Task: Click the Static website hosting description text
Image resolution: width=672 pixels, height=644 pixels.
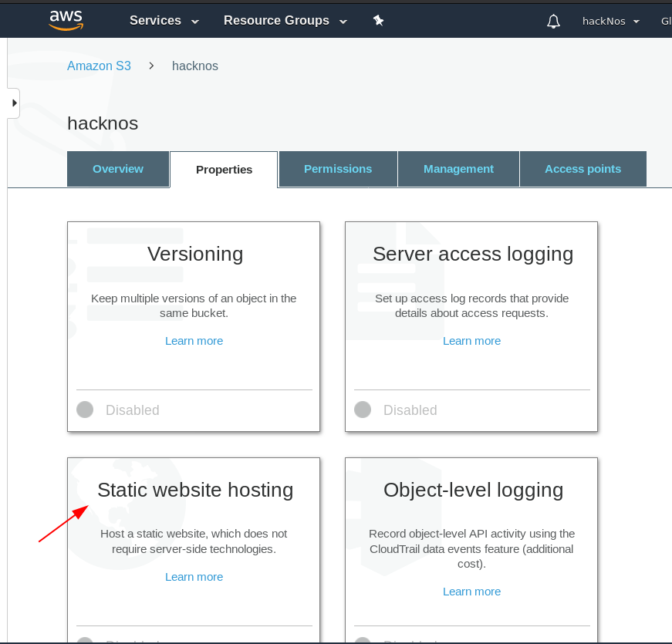Action: pyautogui.click(x=194, y=541)
